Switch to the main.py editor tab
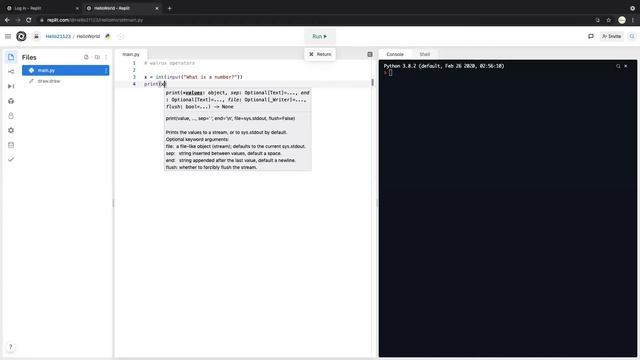 click(x=131, y=54)
